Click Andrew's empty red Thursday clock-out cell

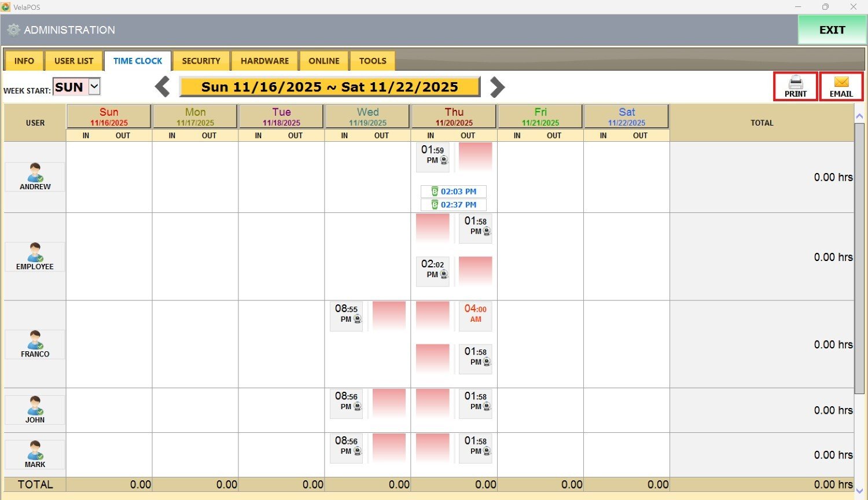pos(475,157)
